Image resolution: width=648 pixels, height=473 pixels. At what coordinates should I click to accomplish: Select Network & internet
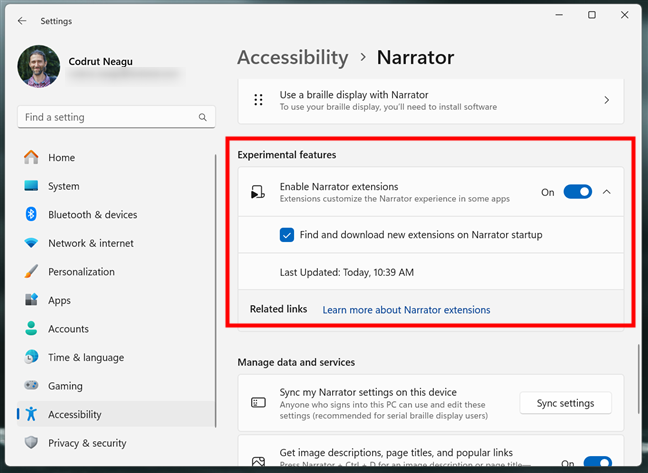[116, 243]
